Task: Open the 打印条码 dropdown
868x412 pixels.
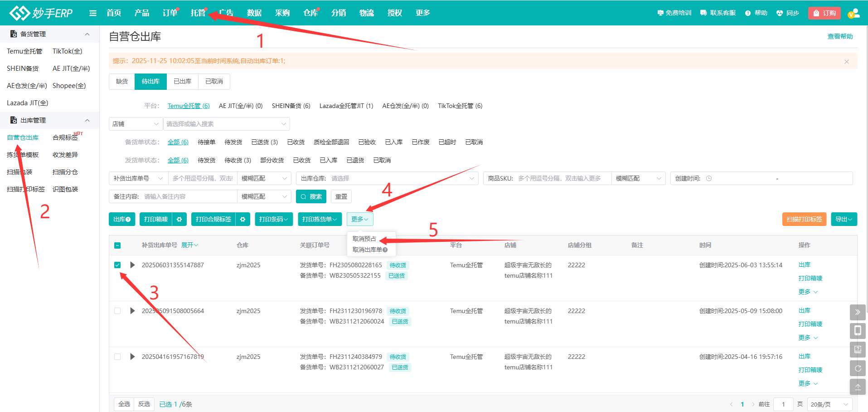Action: (274, 219)
